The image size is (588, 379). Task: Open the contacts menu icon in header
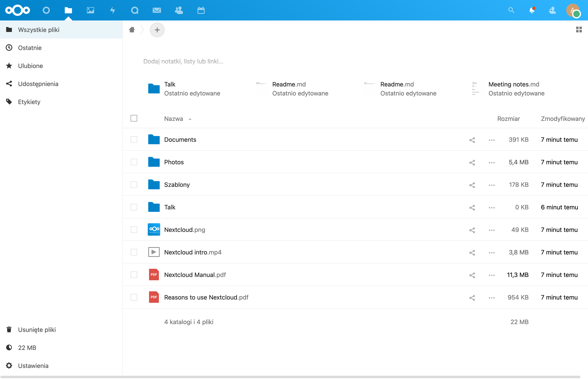(552, 10)
